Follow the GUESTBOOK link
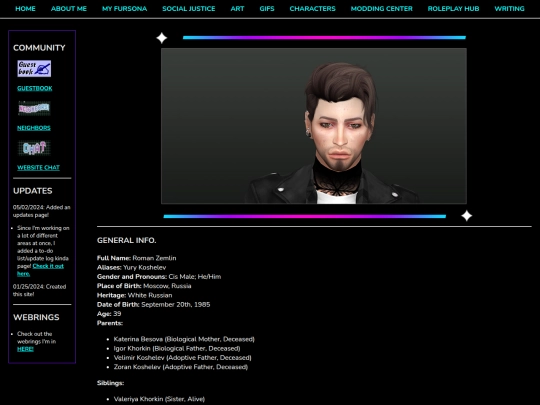The height and width of the screenshot is (405, 540). (x=35, y=88)
